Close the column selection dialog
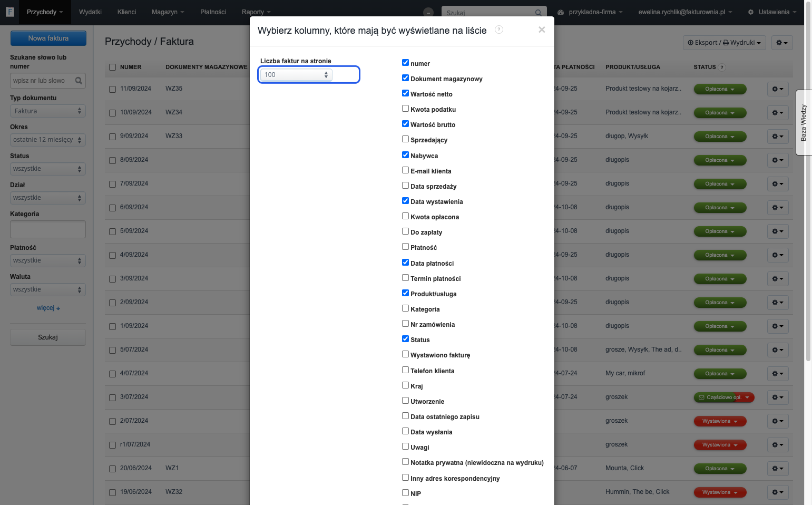Image resolution: width=812 pixels, height=505 pixels. (542, 30)
